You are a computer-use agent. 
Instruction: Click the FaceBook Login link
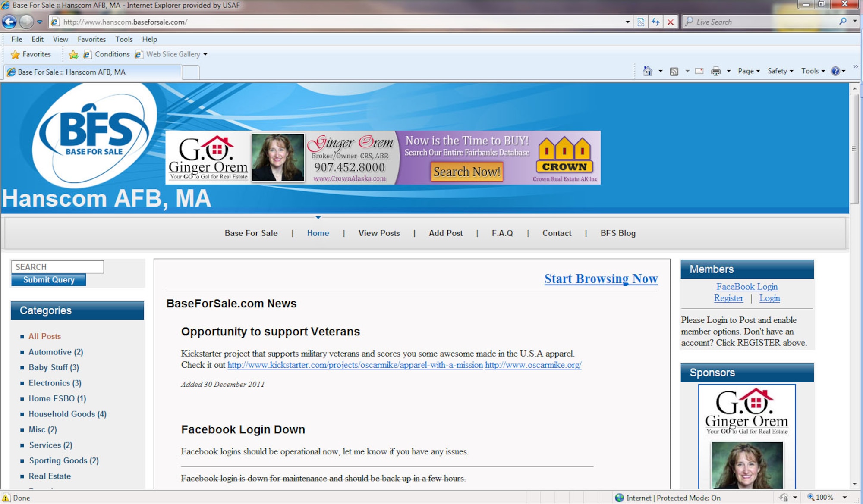[747, 287]
